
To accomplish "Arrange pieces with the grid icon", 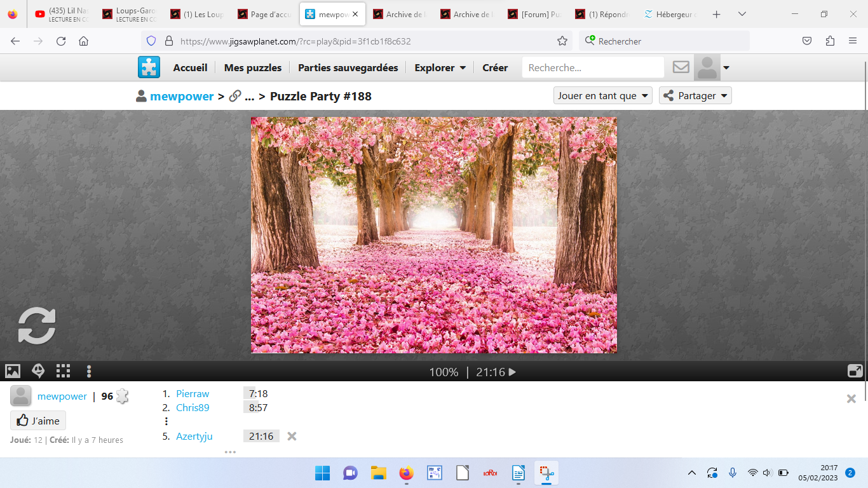I will tap(63, 371).
